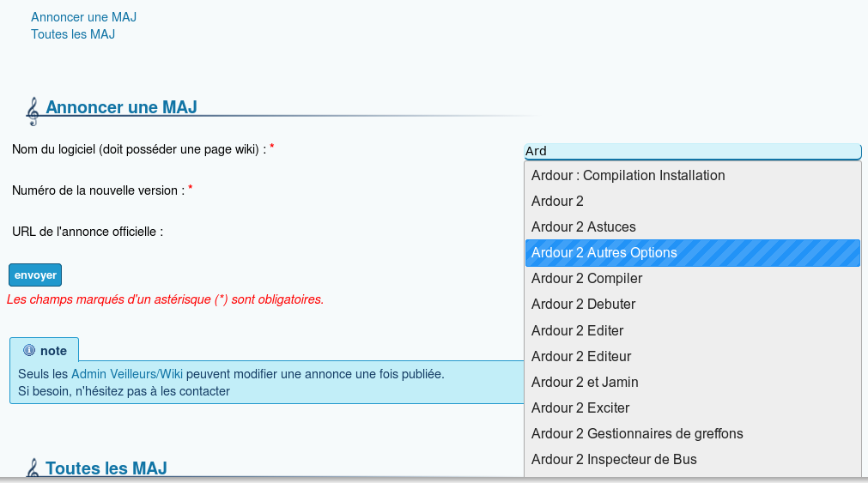Viewport: 868px width, 483px height.
Task: Click the red mandatory fields notice text
Action: pos(165,299)
